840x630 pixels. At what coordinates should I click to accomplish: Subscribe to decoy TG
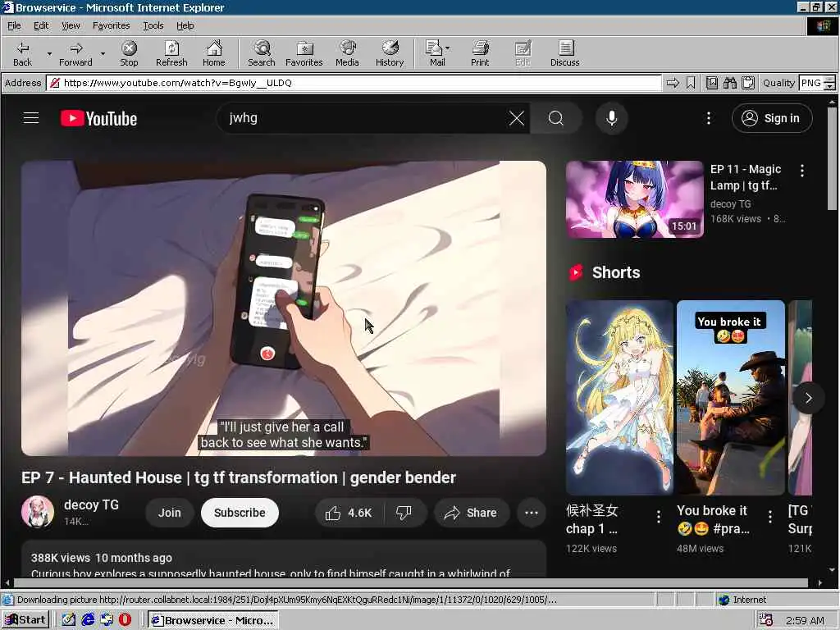click(x=240, y=513)
